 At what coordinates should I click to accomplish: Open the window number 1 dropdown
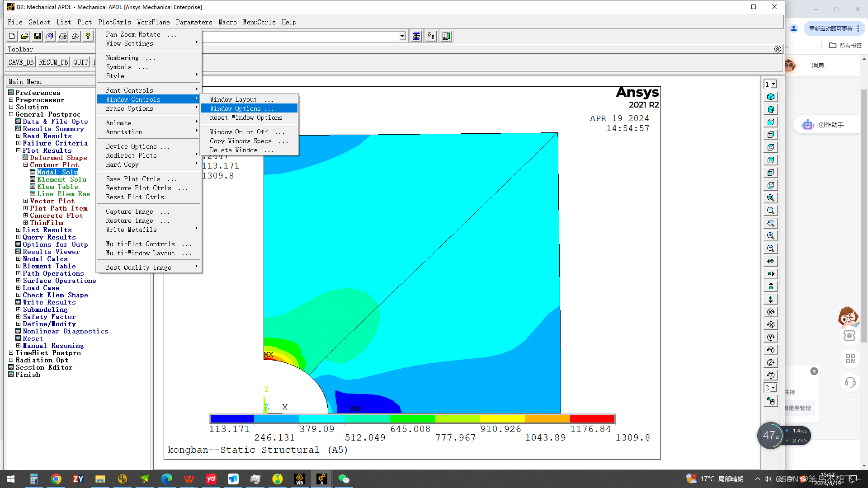click(x=774, y=84)
